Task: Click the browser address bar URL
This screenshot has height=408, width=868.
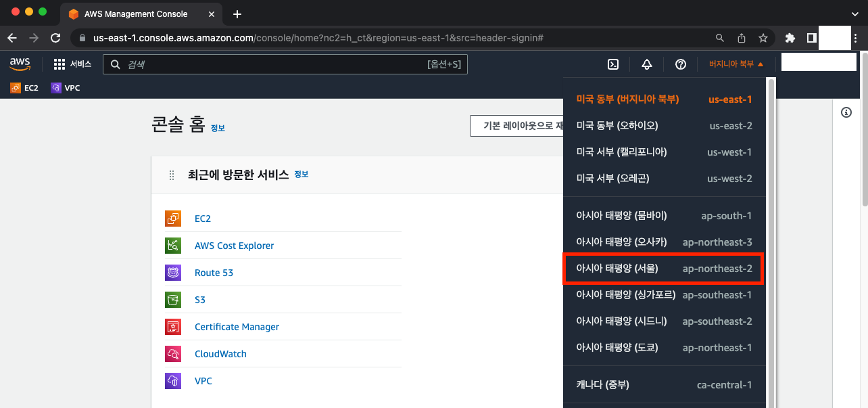Action: click(x=318, y=38)
